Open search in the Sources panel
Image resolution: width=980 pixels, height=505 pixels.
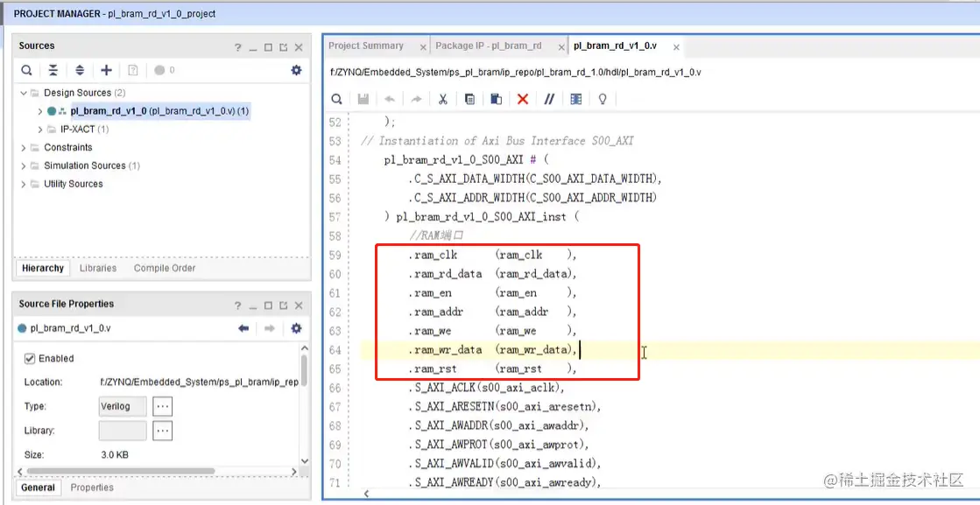[26, 70]
